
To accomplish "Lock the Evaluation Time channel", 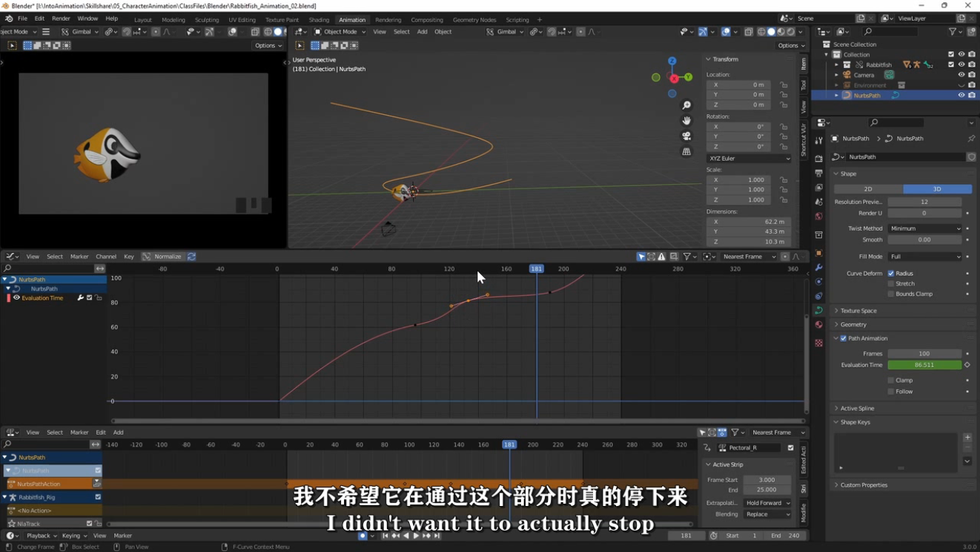I will pyautogui.click(x=99, y=298).
